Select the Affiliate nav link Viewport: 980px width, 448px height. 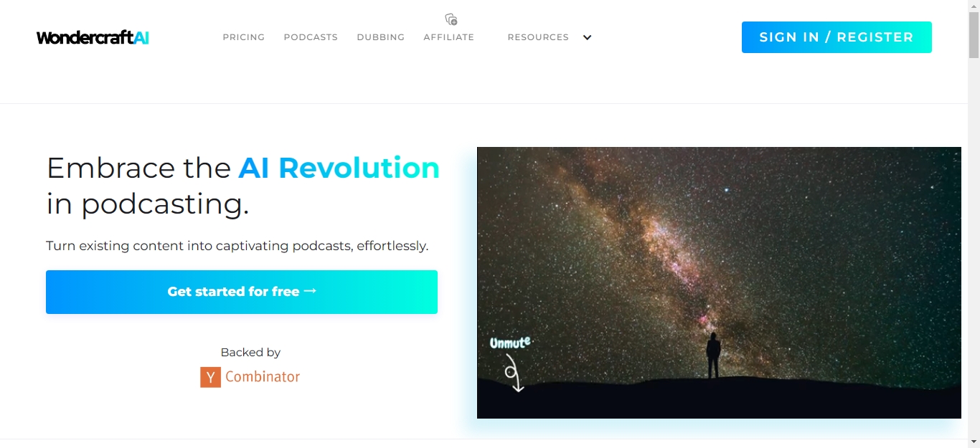pos(449,37)
